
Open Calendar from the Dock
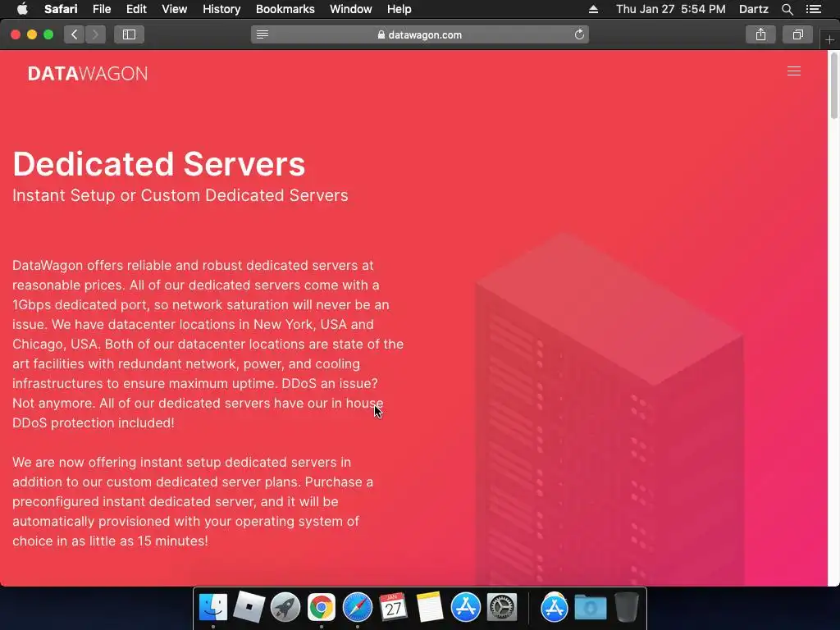(x=393, y=607)
